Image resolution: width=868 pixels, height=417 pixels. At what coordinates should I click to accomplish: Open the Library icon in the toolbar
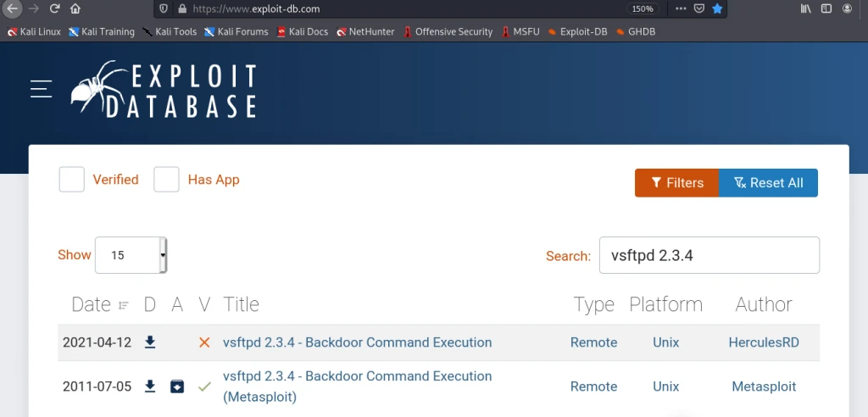coord(805,8)
